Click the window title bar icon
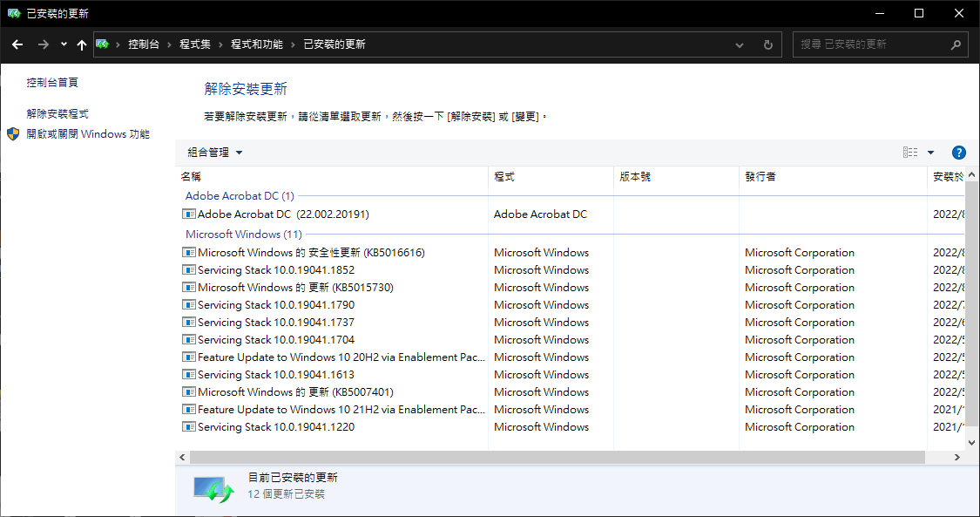The image size is (980, 517). pyautogui.click(x=14, y=13)
